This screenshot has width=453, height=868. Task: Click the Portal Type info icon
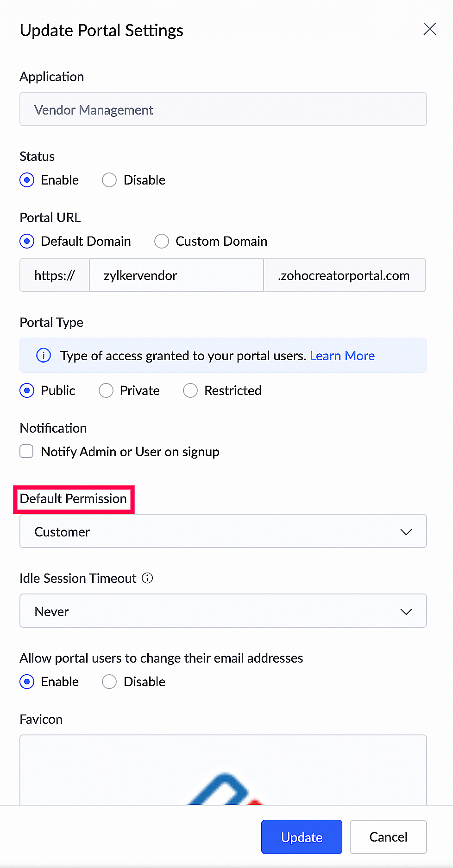coord(44,356)
